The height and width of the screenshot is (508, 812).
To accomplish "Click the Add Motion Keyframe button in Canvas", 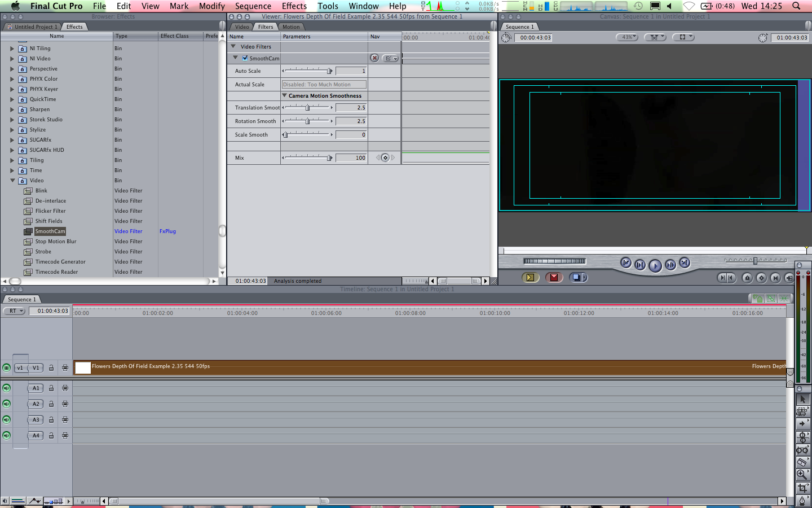I will [761, 278].
